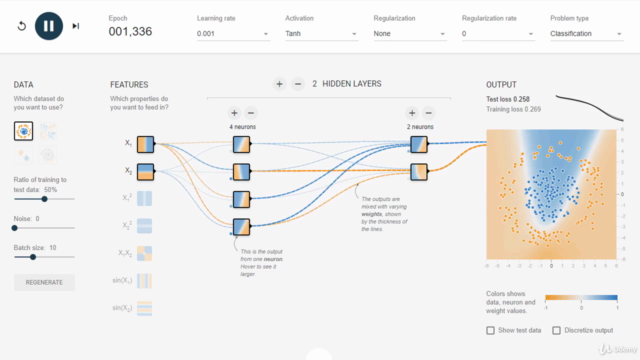Screen dimensions: 640x360
Task: Select first neuron in first hidden layer
Action: [x=242, y=144]
